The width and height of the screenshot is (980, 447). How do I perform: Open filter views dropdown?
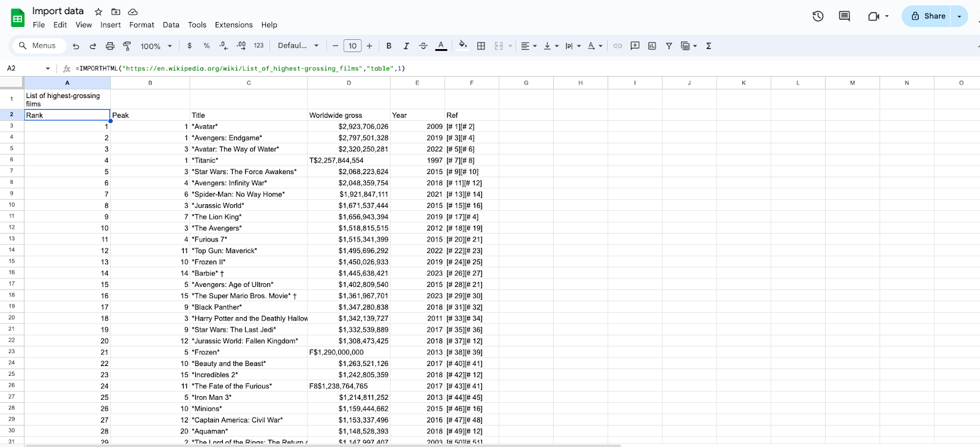coord(689,46)
